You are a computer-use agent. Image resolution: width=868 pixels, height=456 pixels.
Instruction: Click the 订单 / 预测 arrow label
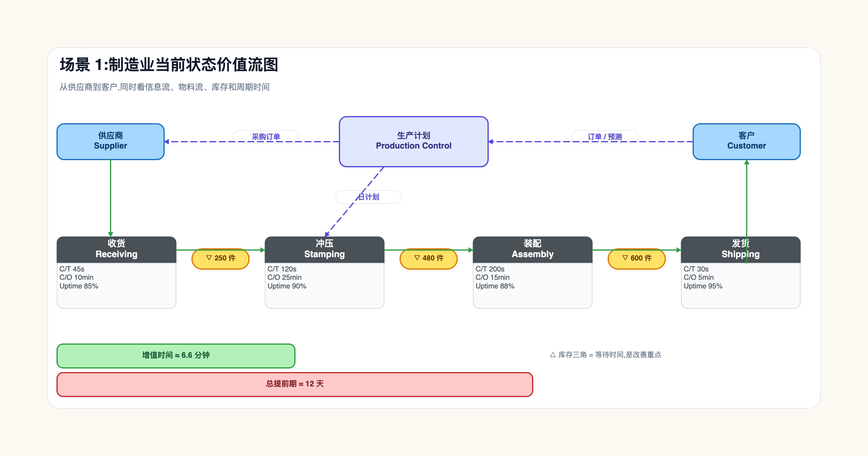605,137
